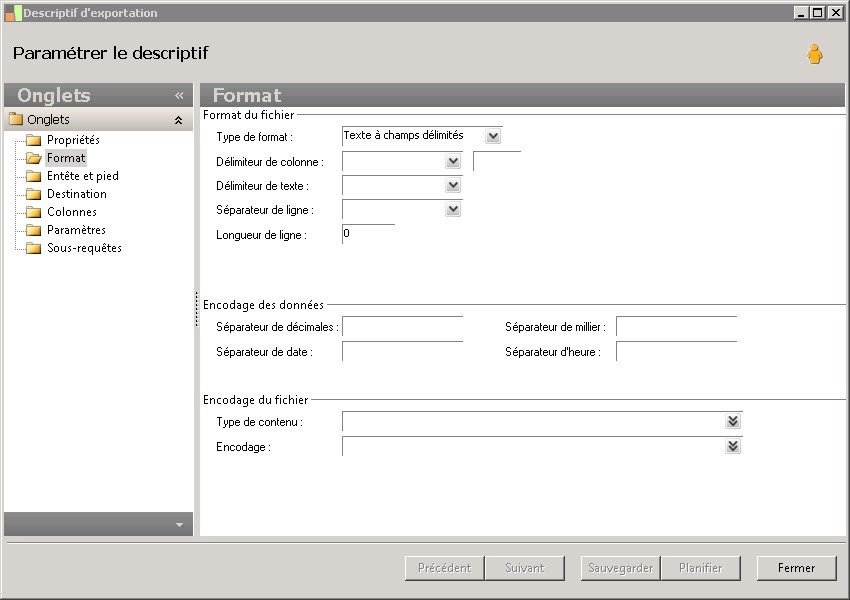Image resolution: width=850 pixels, height=600 pixels.
Task: Click the Paramètres folder icon
Action: click(x=33, y=230)
